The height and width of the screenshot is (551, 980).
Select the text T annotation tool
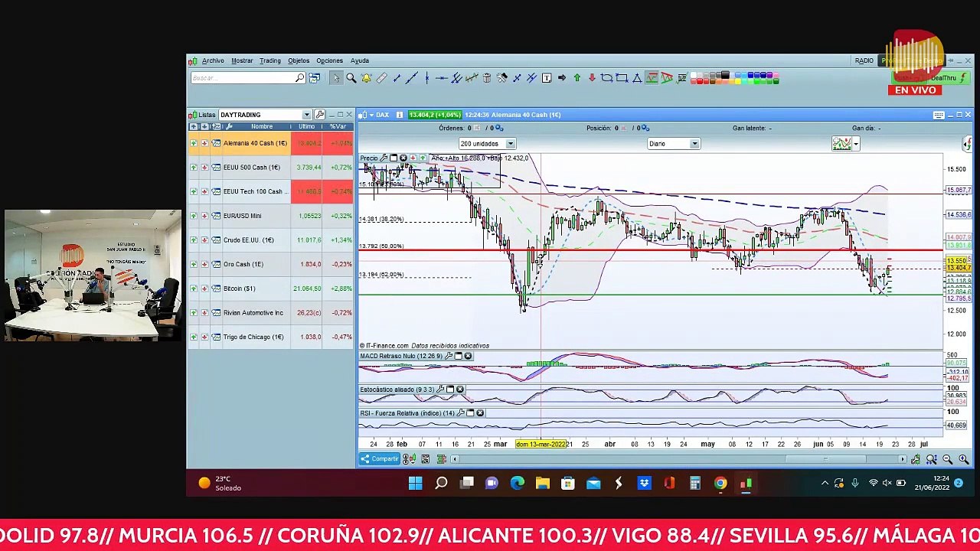(x=547, y=78)
